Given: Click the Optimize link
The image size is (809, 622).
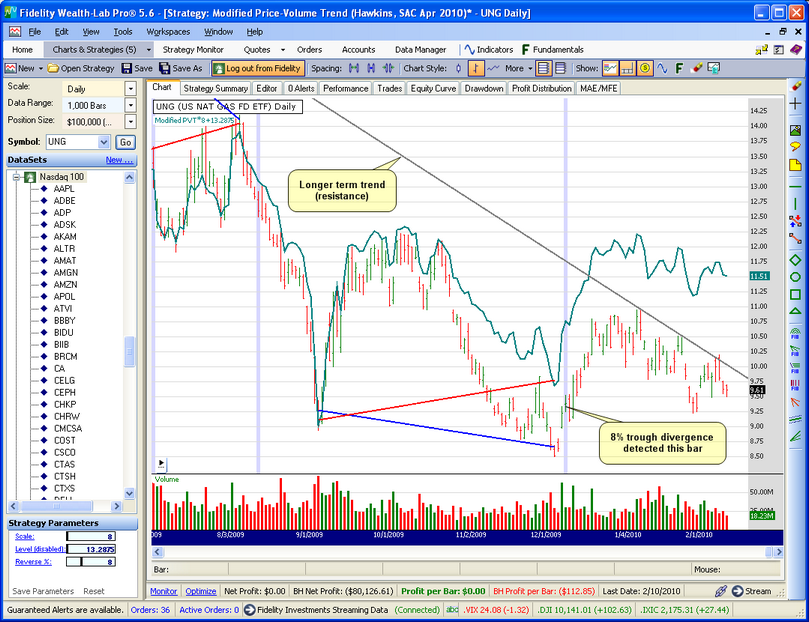Looking at the screenshot, I should point(201,591).
